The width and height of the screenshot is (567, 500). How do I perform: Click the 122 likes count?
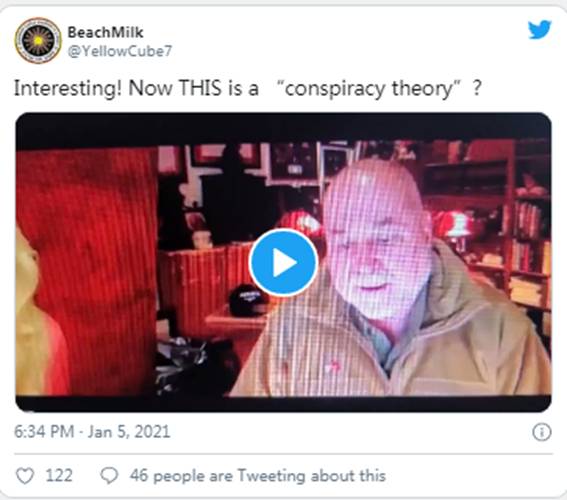(x=59, y=475)
